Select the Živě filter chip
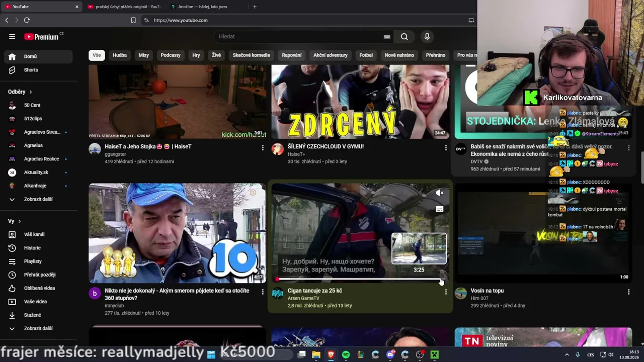The width and height of the screenshot is (644, 362). tap(216, 55)
